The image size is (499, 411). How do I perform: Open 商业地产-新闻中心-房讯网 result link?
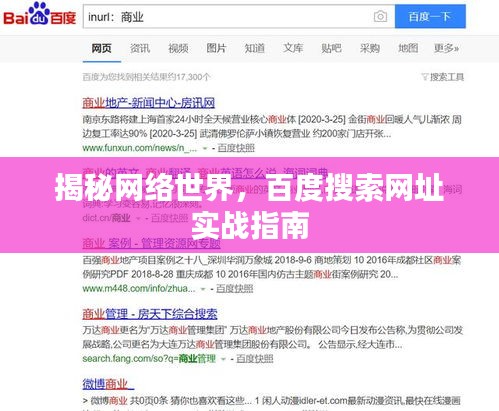(x=149, y=103)
